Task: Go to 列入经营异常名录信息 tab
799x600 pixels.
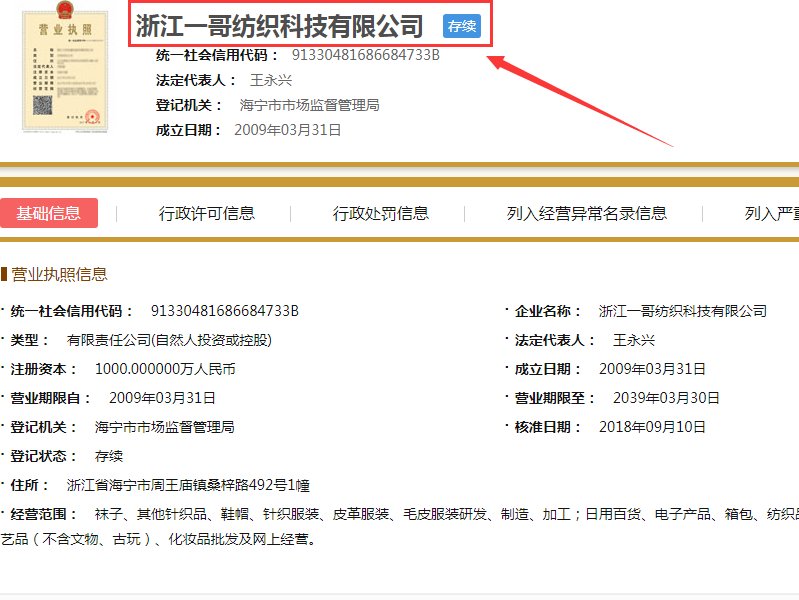Action: (587, 213)
